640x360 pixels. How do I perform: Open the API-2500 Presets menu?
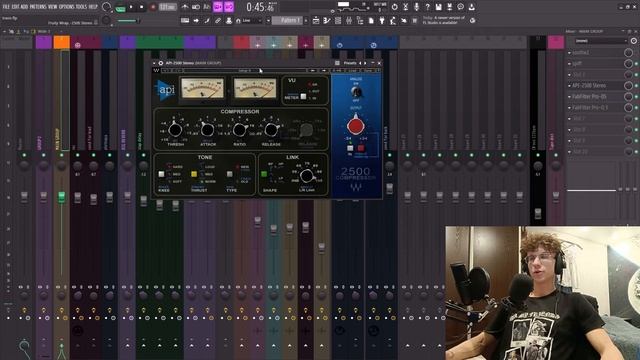pyautogui.click(x=350, y=63)
